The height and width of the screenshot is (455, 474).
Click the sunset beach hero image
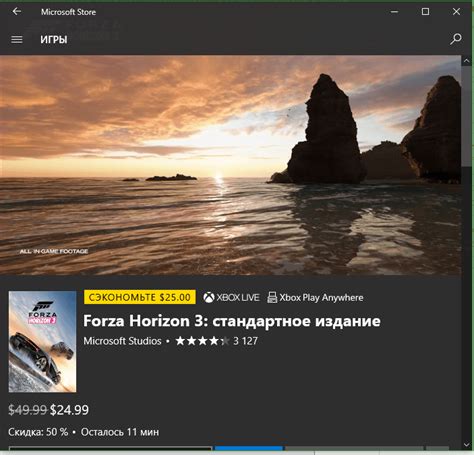click(231, 165)
